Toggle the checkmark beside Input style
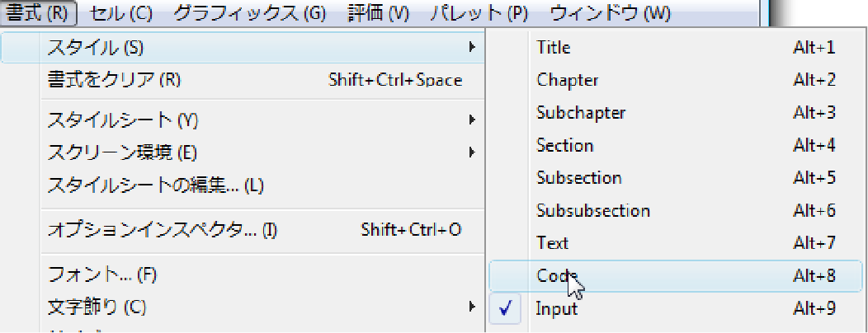This screenshot has width=868, height=333. (505, 308)
